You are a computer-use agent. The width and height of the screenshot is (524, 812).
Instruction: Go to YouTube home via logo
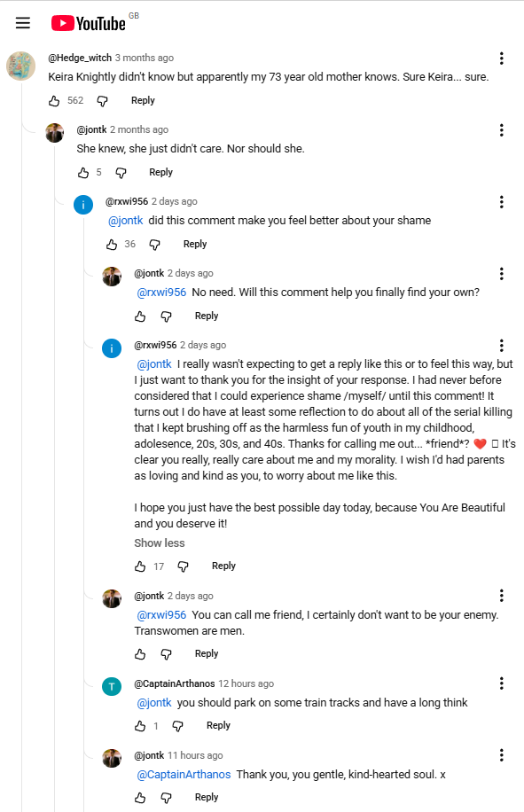pyautogui.click(x=88, y=23)
